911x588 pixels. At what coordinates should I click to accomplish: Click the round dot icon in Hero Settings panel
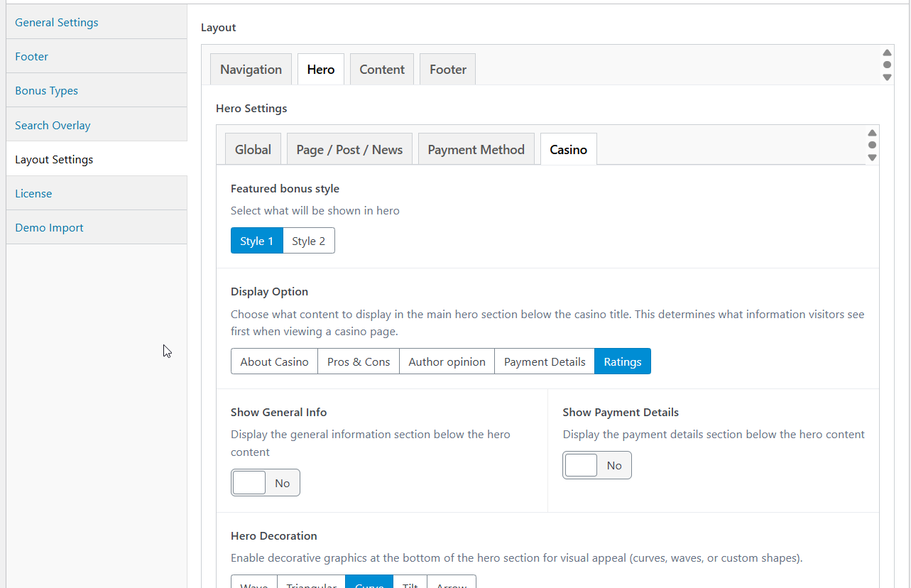[x=872, y=145]
